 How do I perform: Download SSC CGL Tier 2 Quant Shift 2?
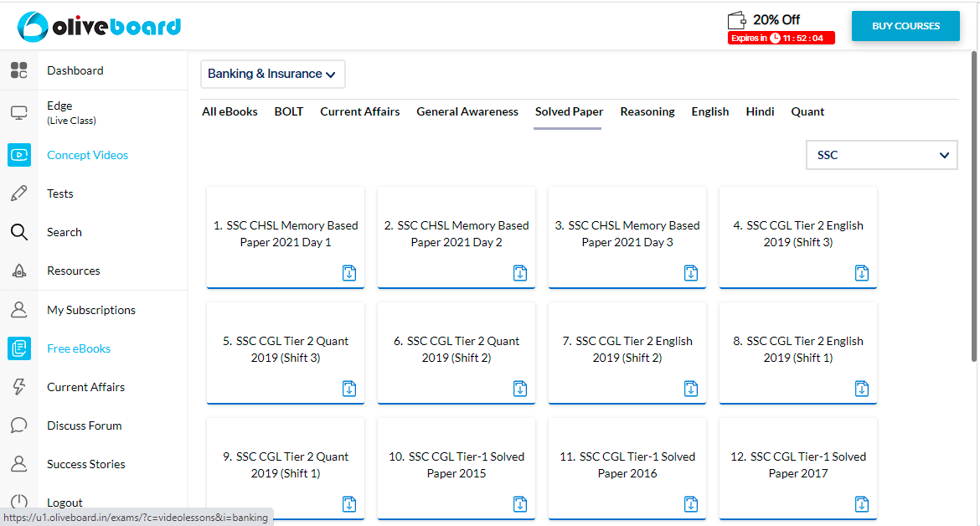520,389
